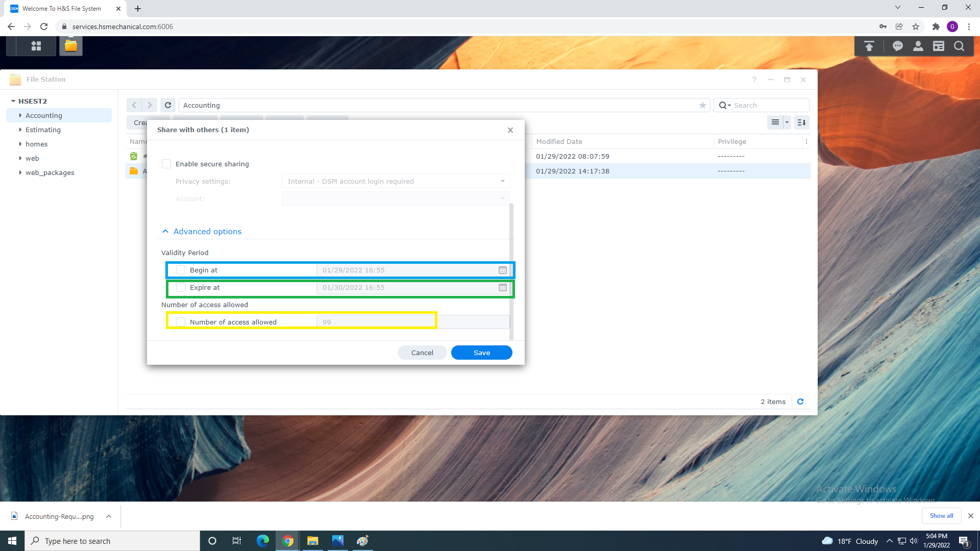Expand the Estimating folder in tree

pyautogui.click(x=20, y=130)
